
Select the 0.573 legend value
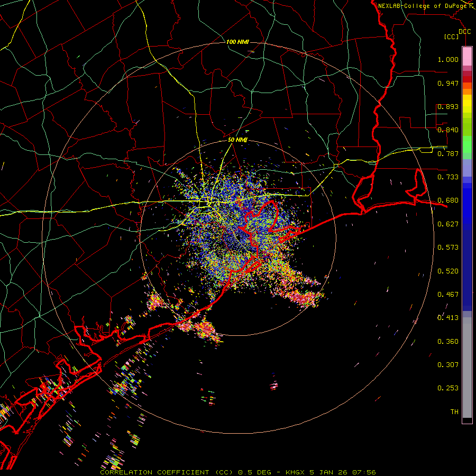tap(448, 248)
